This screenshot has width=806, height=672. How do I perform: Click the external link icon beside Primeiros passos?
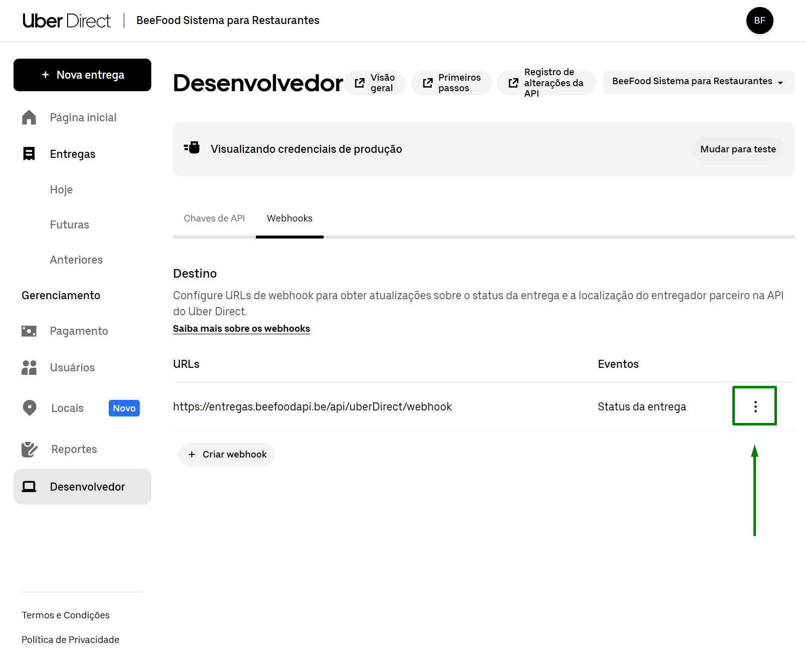coord(427,83)
